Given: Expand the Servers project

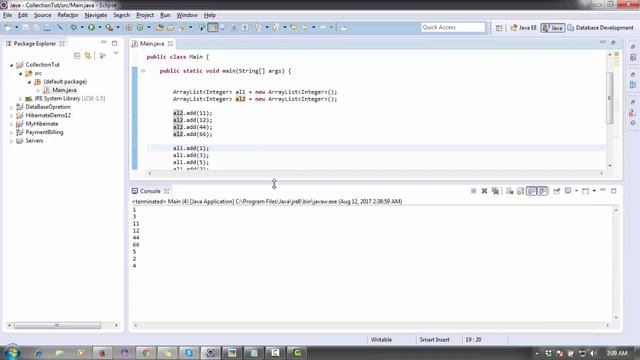Looking at the screenshot, I should click(12, 141).
